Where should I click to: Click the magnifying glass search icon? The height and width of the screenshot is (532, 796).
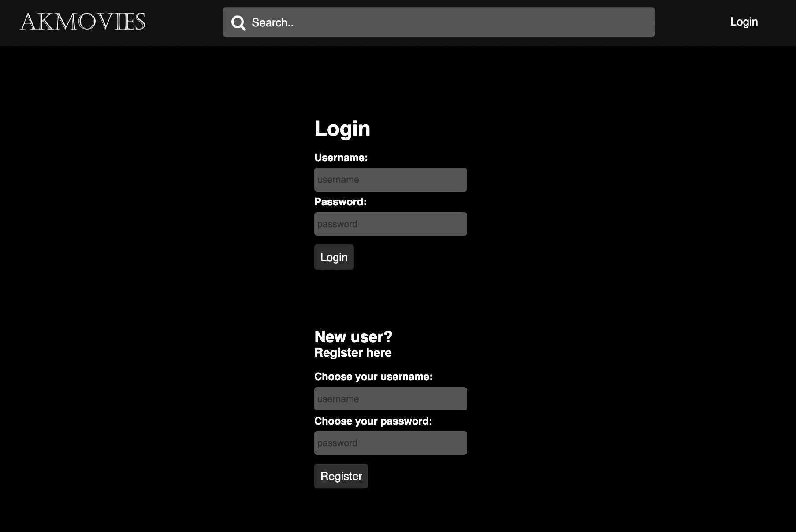point(238,22)
